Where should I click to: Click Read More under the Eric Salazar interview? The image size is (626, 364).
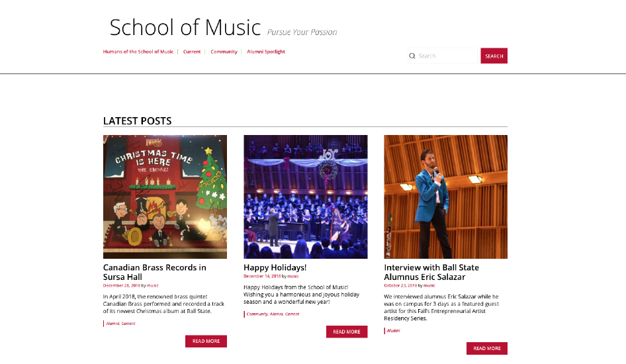click(x=486, y=348)
